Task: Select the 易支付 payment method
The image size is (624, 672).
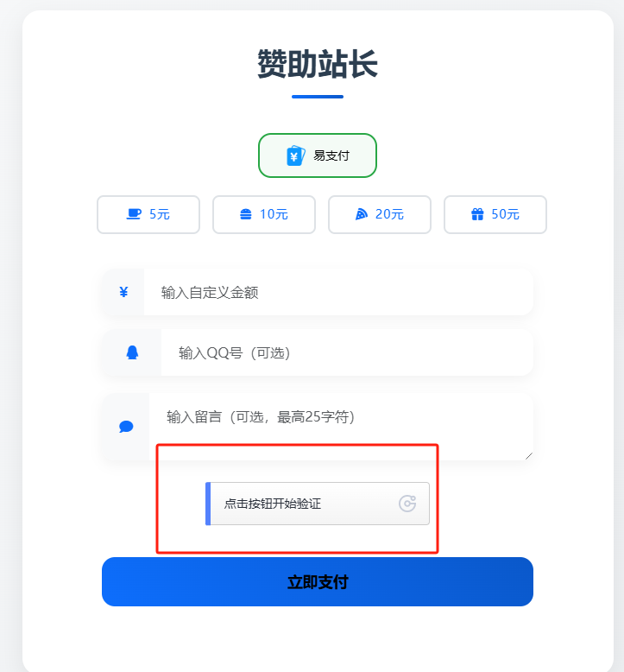Action: pyautogui.click(x=318, y=155)
